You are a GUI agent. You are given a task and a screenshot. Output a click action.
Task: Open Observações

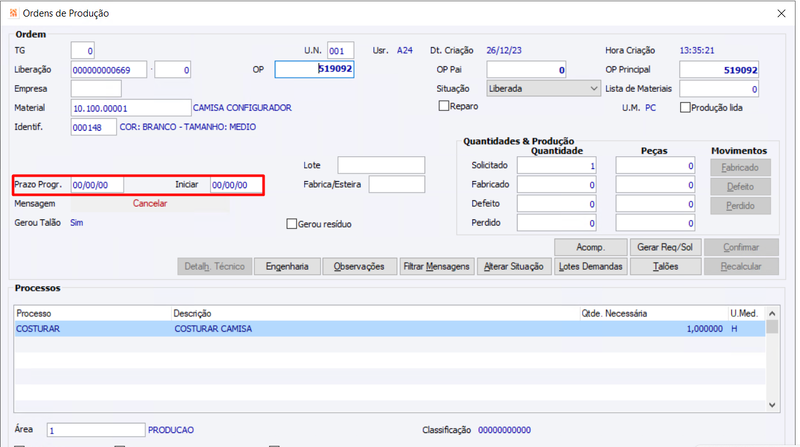tap(359, 266)
